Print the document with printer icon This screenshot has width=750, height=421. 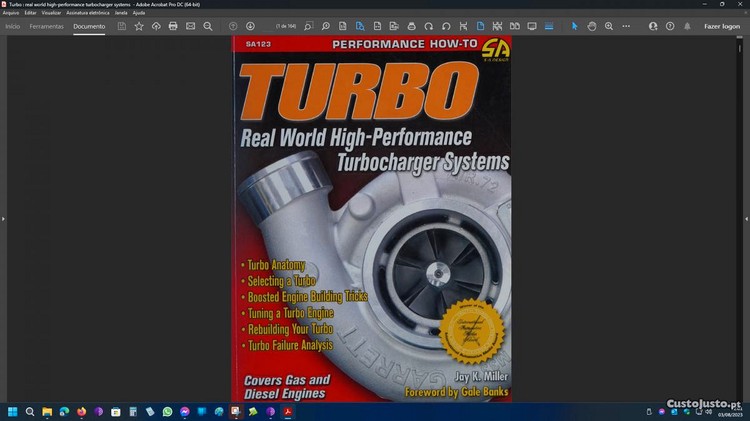173,26
